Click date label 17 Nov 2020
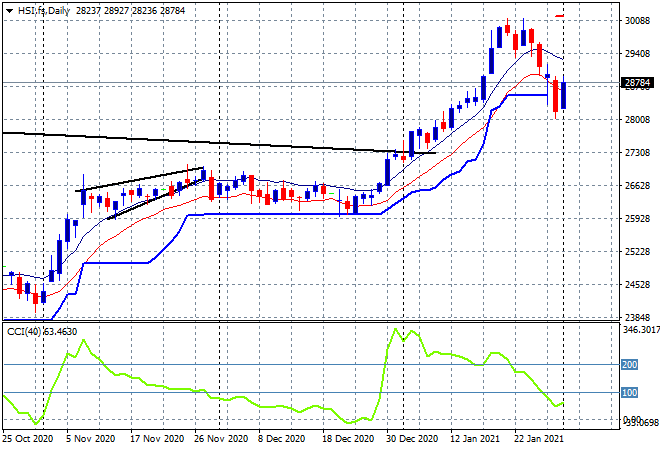The image size is (660, 450). [x=157, y=439]
